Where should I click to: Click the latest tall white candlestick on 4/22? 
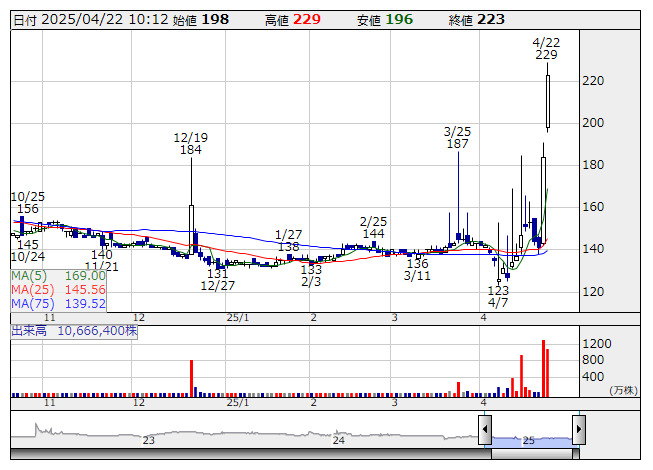click(x=548, y=102)
